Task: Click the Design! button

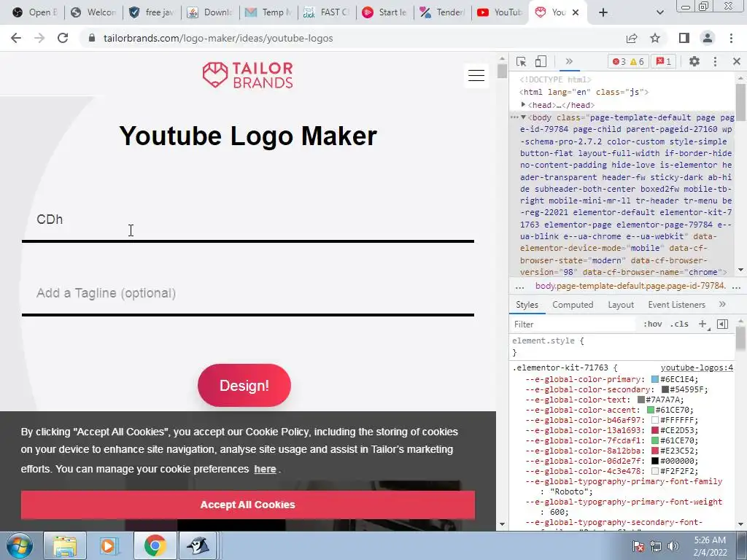Action: [x=244, y=385]
